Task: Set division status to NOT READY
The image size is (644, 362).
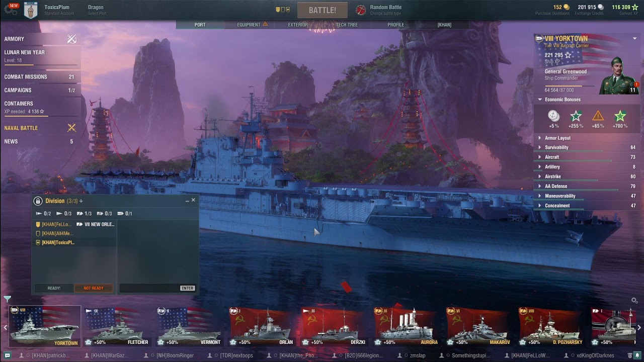Action: coord(94,288)
